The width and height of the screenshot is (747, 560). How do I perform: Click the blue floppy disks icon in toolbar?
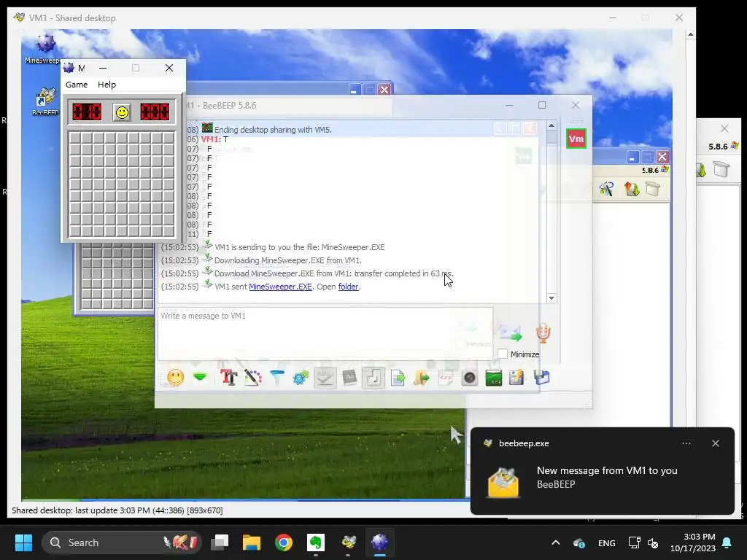(x=542, y=378)
